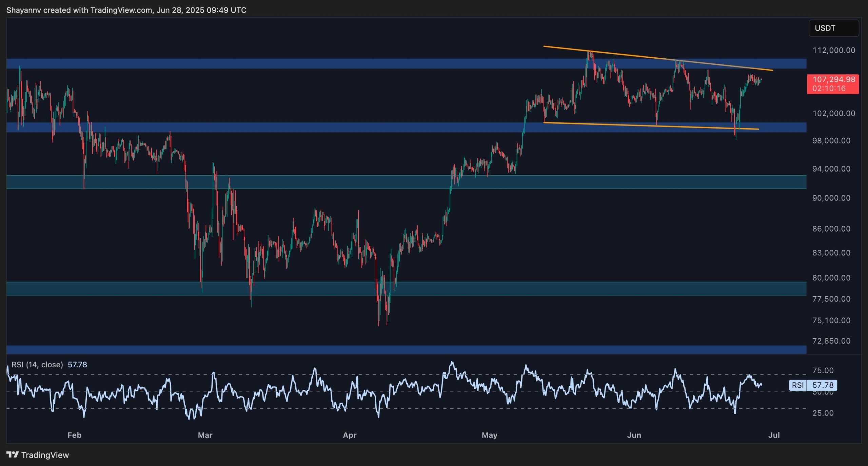The width and height of the screenshot is (868, 466).
Task: Click the Apr month label on time axis
Action: point(350,435)
